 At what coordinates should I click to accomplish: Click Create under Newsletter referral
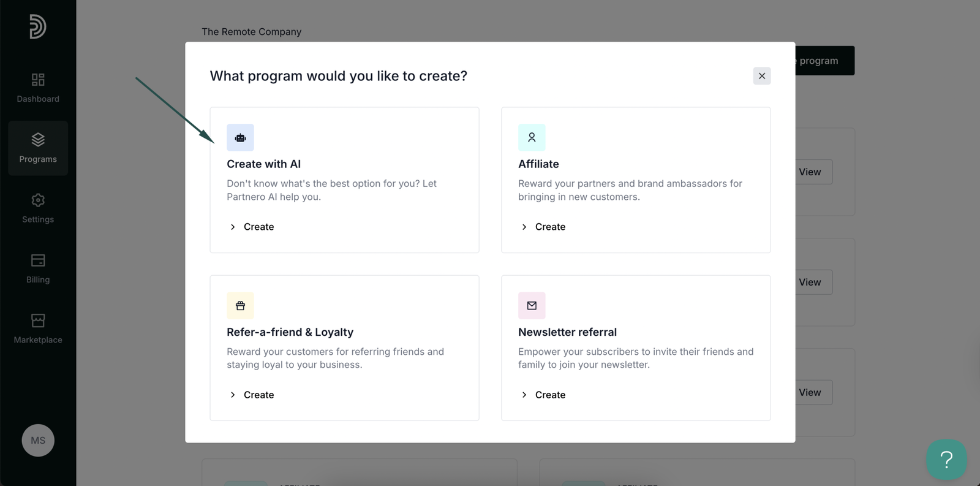click(x=550, y=395)
